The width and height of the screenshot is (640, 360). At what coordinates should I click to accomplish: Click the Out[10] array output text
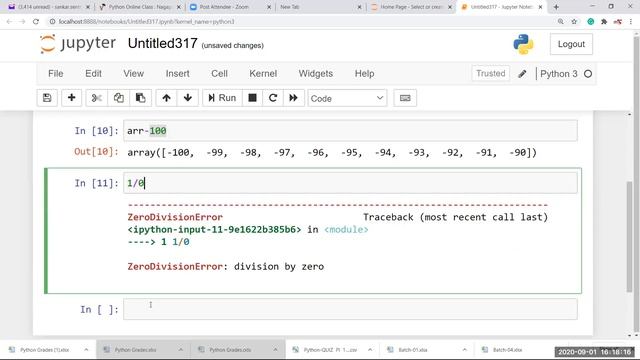[332, 153]
